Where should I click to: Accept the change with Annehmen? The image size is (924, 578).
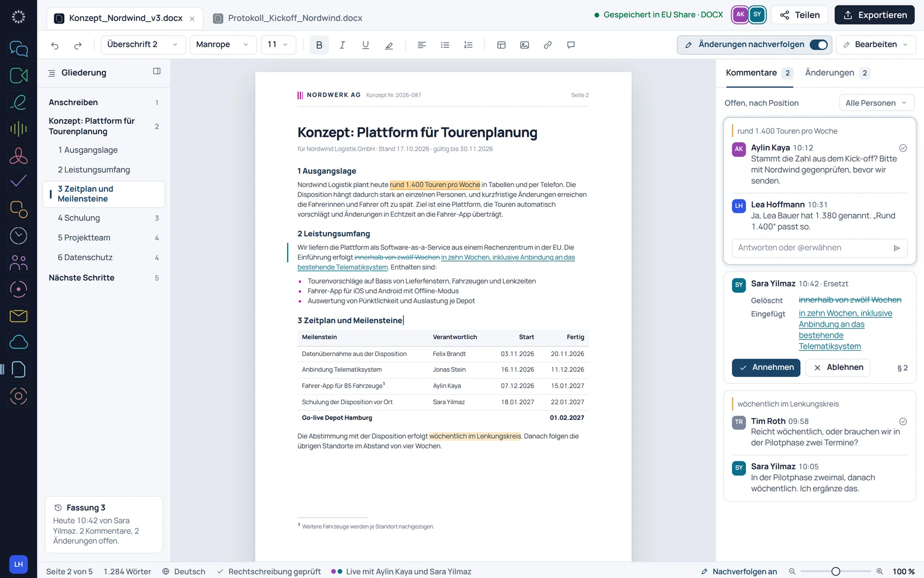pyautogui.click(x=766, y=368)
